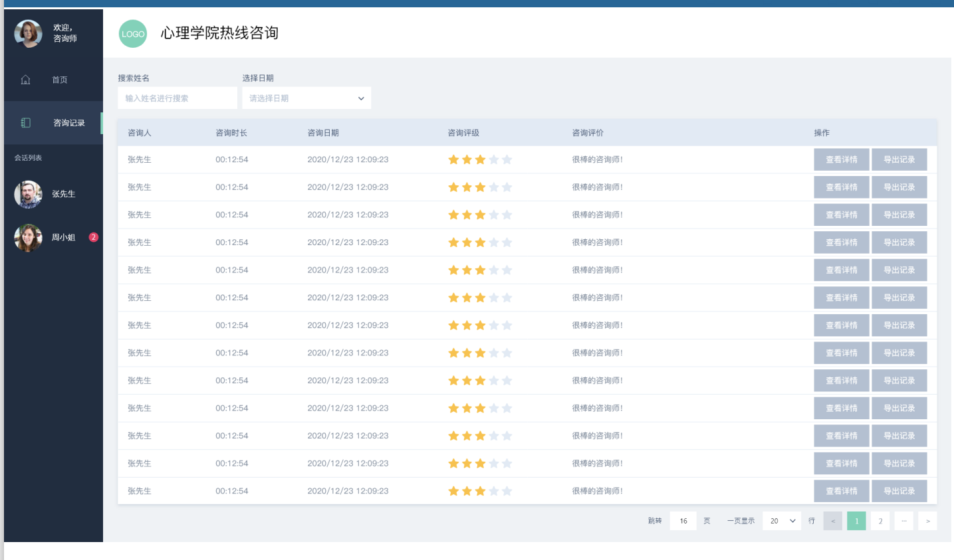Click 查看详情 in the first table row
Screen dimensions: 954x560
click(842, 159)
